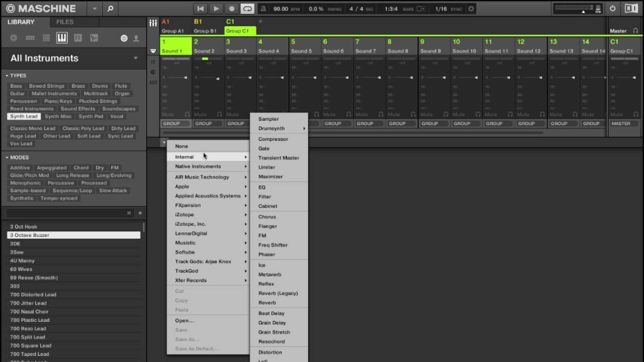
Task: Choose the user content person icon
Action: click(x=136, y=38)
